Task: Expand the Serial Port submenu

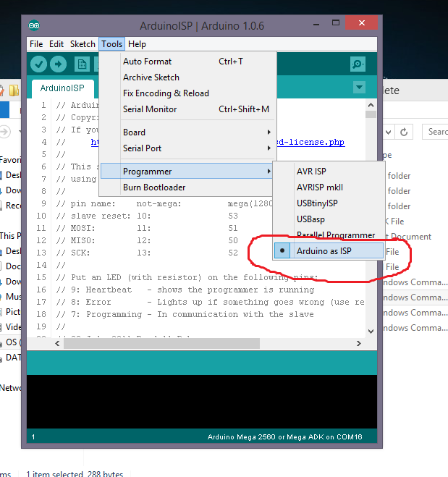Action: tap(188, 148)
